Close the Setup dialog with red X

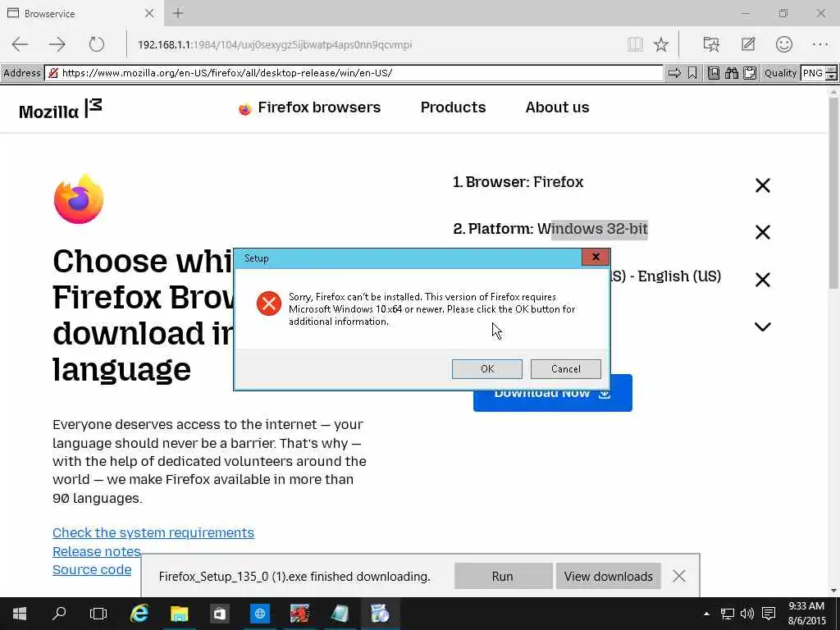coord(596,257)
